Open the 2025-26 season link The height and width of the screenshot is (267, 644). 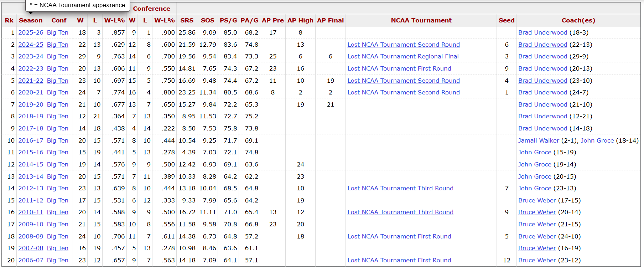(x=31, y=32)
